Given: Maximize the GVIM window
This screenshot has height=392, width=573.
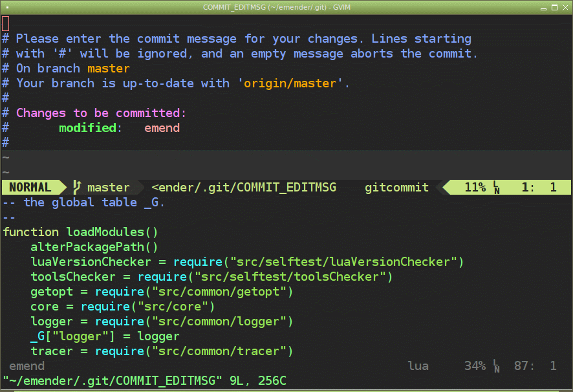Looking at the screenshot, I should 554,7.
